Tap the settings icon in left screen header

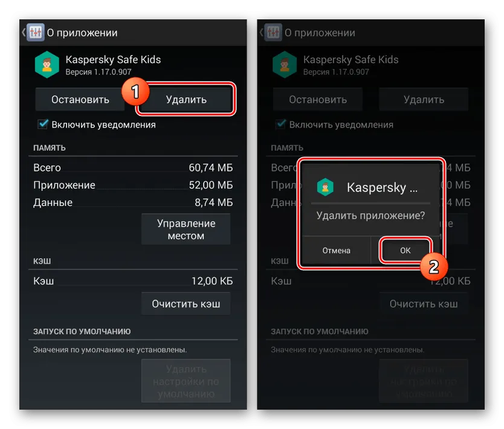pyautogui.click(x=36, y=33)
